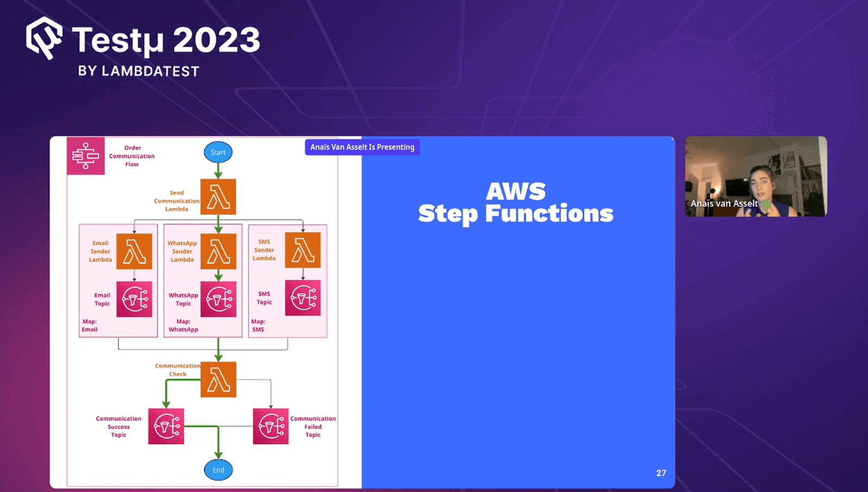Click the 'Testμ 2023' heading text
The width and height of the screenshot is (868, 492).
(166, 41)
